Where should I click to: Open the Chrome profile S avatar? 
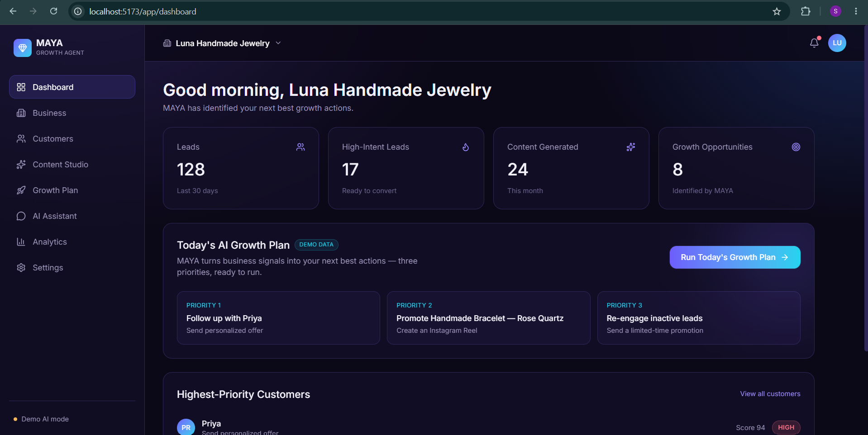click(835, 11)
